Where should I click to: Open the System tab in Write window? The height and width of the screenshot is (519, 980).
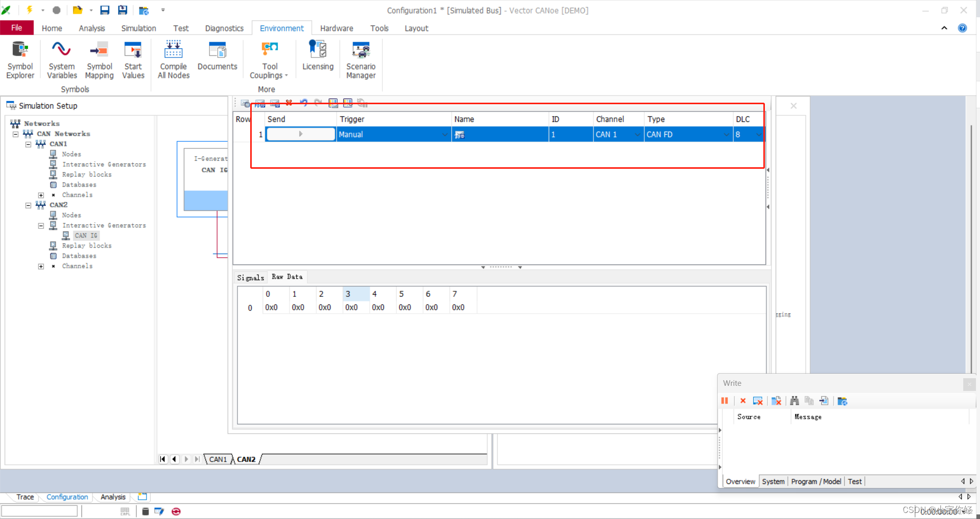pos(773,481)
